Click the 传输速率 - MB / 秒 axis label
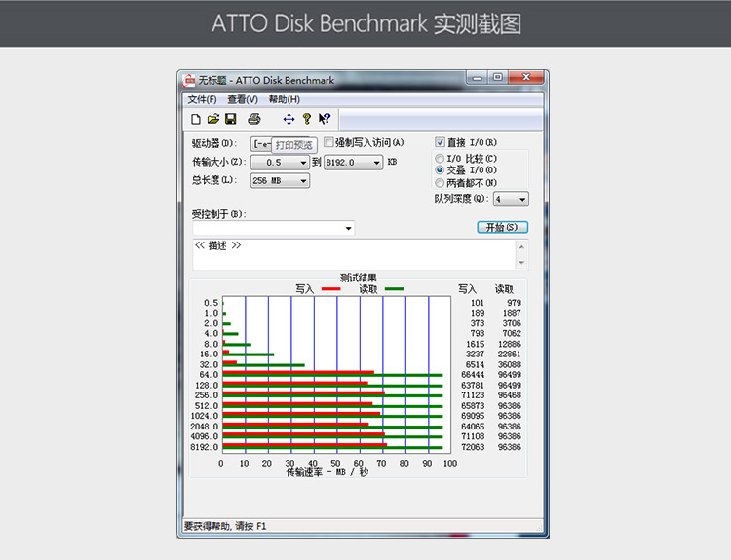Screen dimensions: 731x560 point(327,472)
